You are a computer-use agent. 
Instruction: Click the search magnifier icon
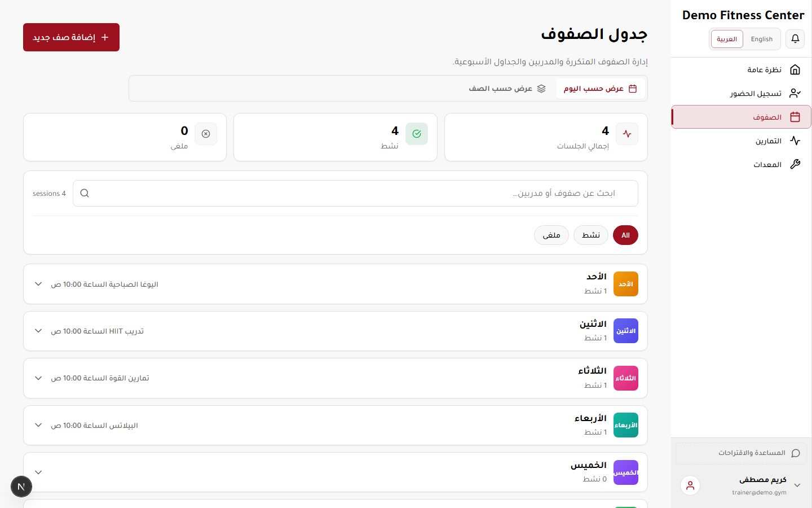point(85,193)
